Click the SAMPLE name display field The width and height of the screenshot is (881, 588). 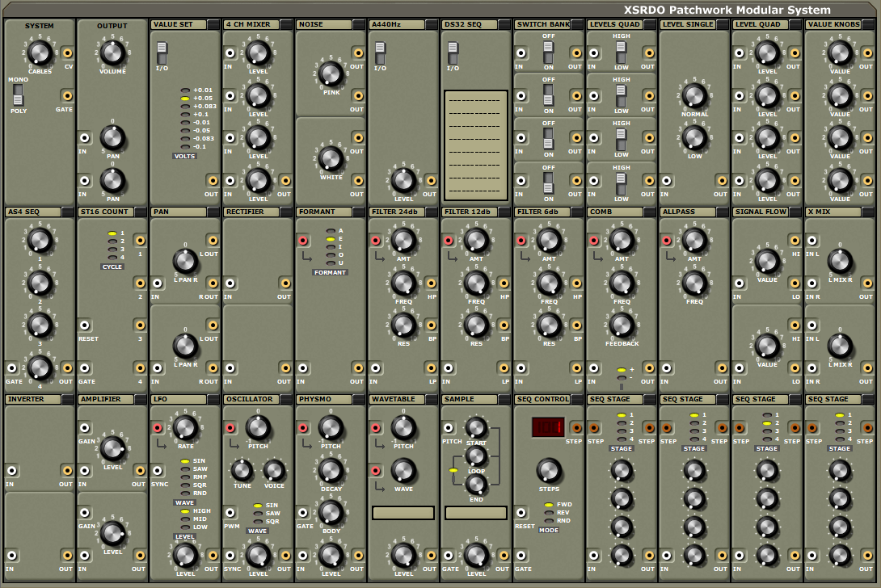(x=476, y=513)
